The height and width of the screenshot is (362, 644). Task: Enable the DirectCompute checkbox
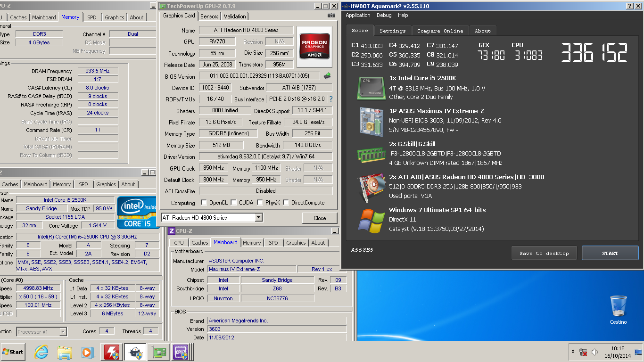point(286,203)
